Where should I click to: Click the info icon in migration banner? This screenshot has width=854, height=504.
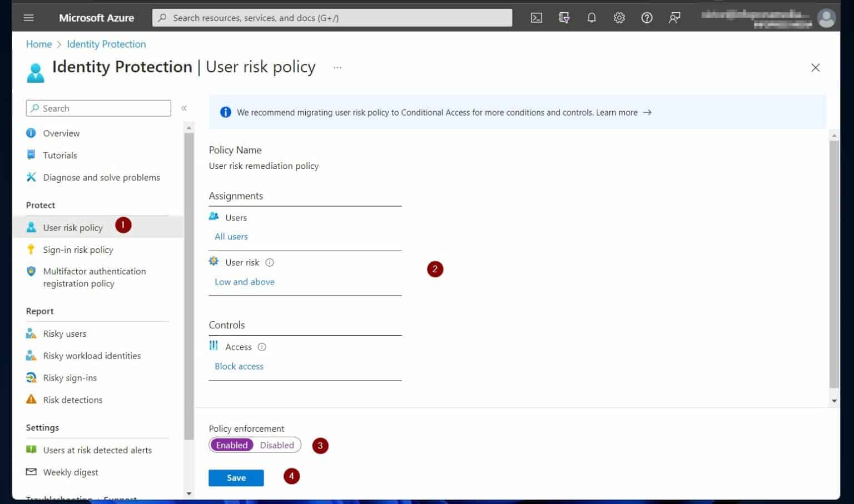225,112
